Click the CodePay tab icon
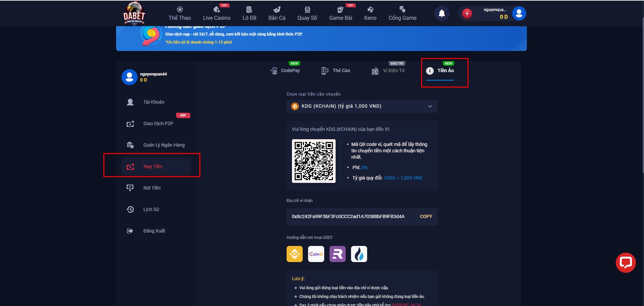This screenshot has width=644, height=306. [274, 71]
